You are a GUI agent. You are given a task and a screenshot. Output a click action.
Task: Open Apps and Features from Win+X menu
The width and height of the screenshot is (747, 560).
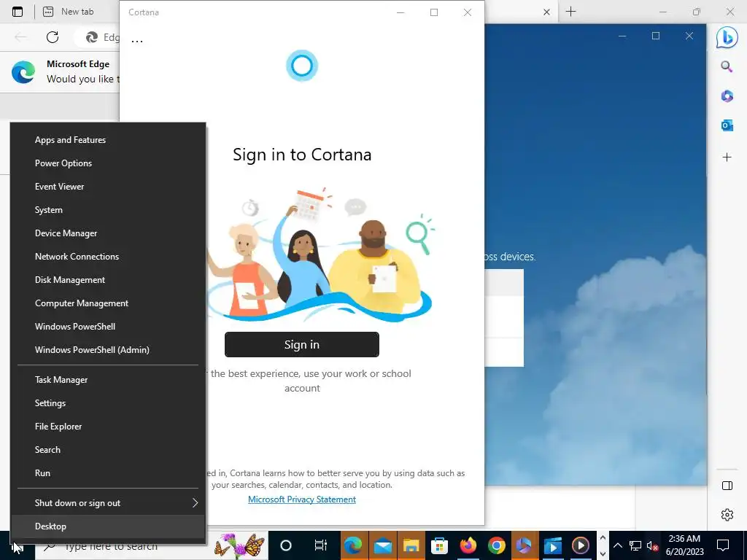pyautogui.click(x=109, y=140)
